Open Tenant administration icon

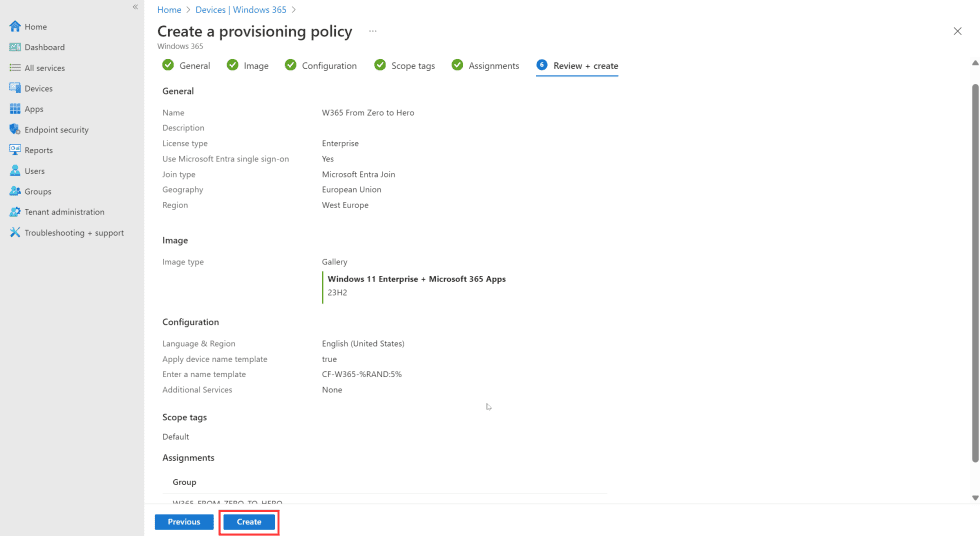point(15,212)
